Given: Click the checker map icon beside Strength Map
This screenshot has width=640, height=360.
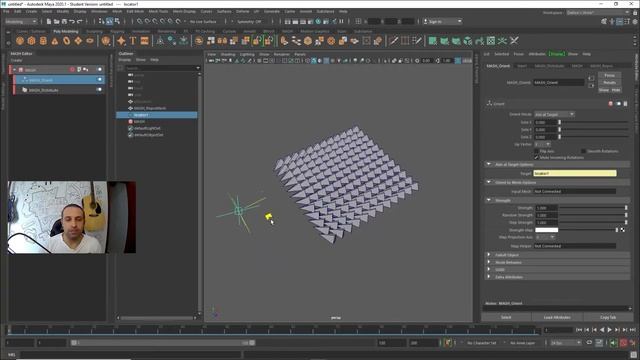Looking at the screenshot, I should (622, 230).
